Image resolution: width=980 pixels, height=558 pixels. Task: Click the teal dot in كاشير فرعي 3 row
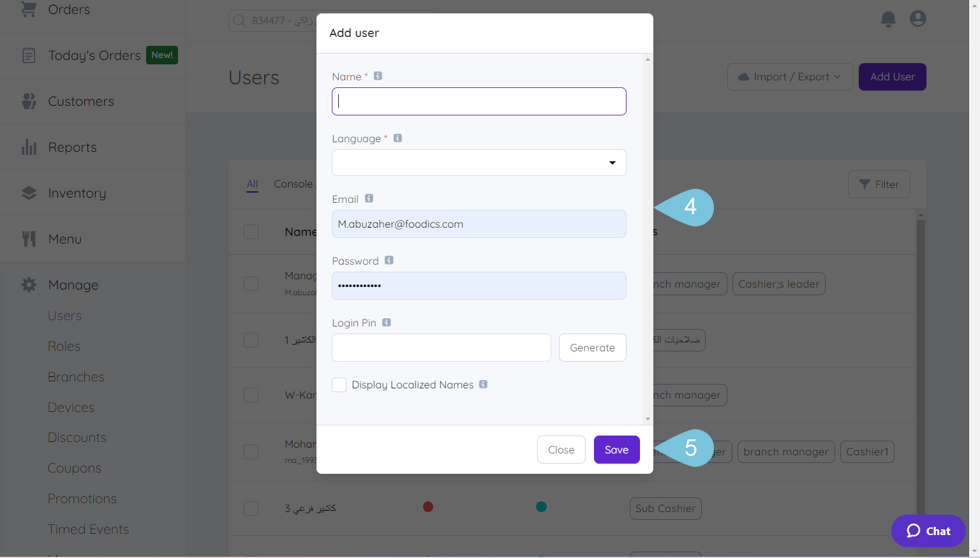tap(541, 506)
